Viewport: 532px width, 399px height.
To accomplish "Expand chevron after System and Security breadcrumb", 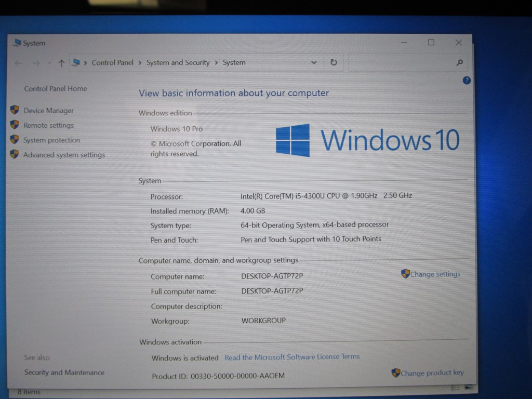I will tap(216, 63).
